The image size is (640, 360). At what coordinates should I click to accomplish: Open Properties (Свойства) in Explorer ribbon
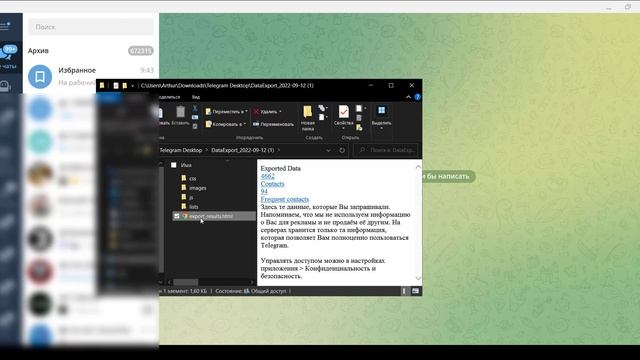pos(343,117)
